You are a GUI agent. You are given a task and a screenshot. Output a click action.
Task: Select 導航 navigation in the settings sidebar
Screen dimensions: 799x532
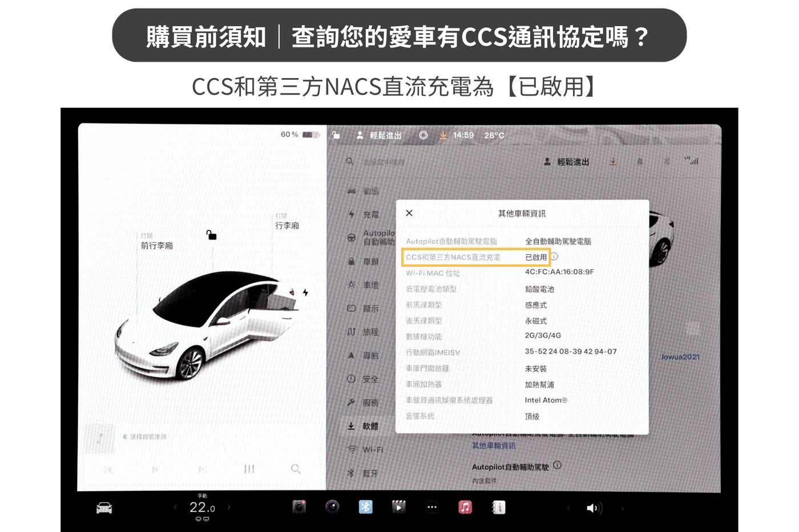pos(370,354)
